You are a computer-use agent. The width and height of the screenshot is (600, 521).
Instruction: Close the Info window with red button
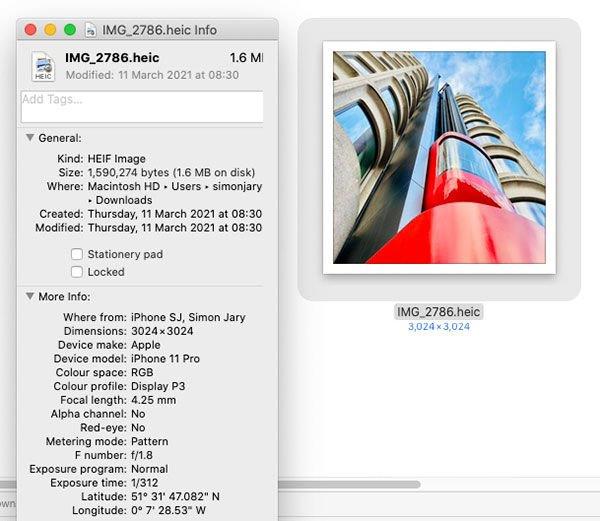[x=31, y=29]
